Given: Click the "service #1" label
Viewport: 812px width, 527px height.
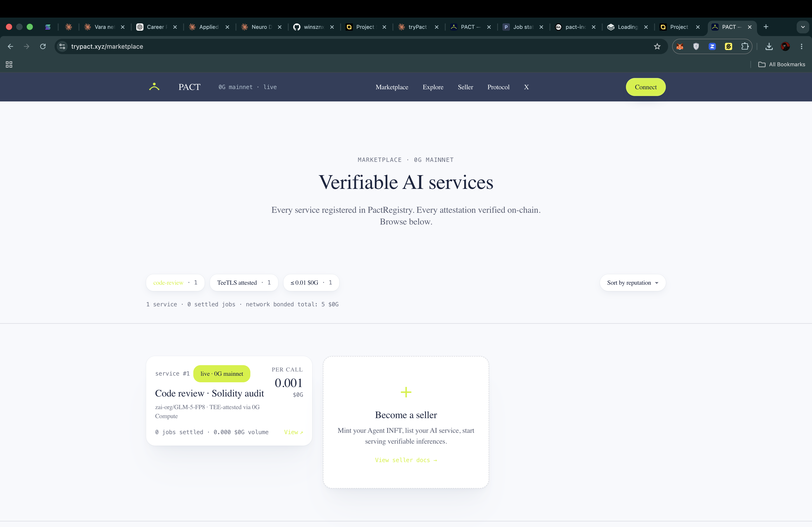Looking at the screenshot, I should (x=172, y=373).
